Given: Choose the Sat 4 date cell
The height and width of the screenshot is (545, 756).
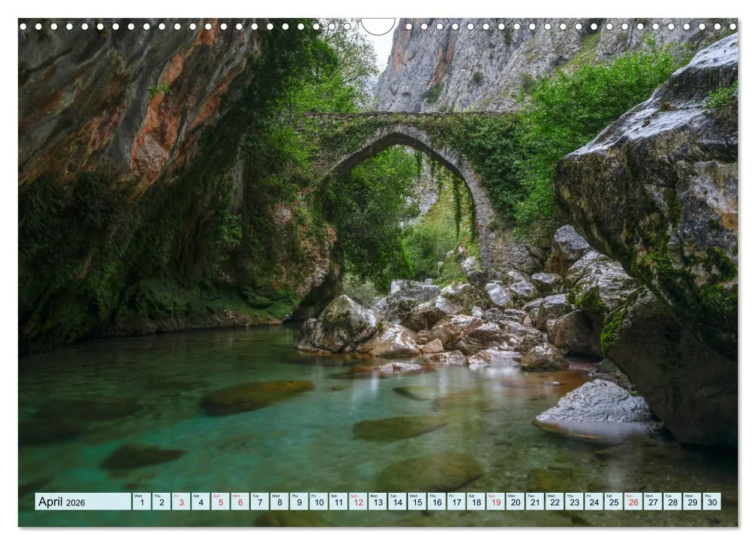Looking at the screenshot, I should coord(200,502).
